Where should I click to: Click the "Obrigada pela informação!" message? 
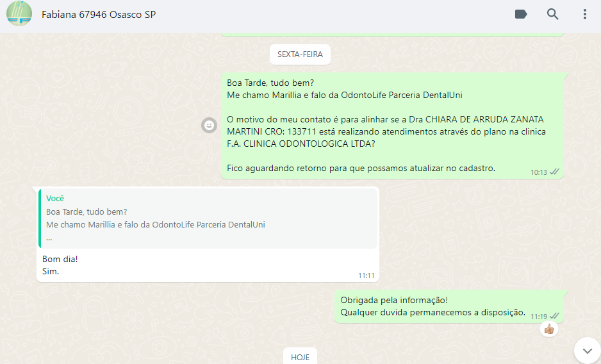pyautogui.click(x=394, y=300)
